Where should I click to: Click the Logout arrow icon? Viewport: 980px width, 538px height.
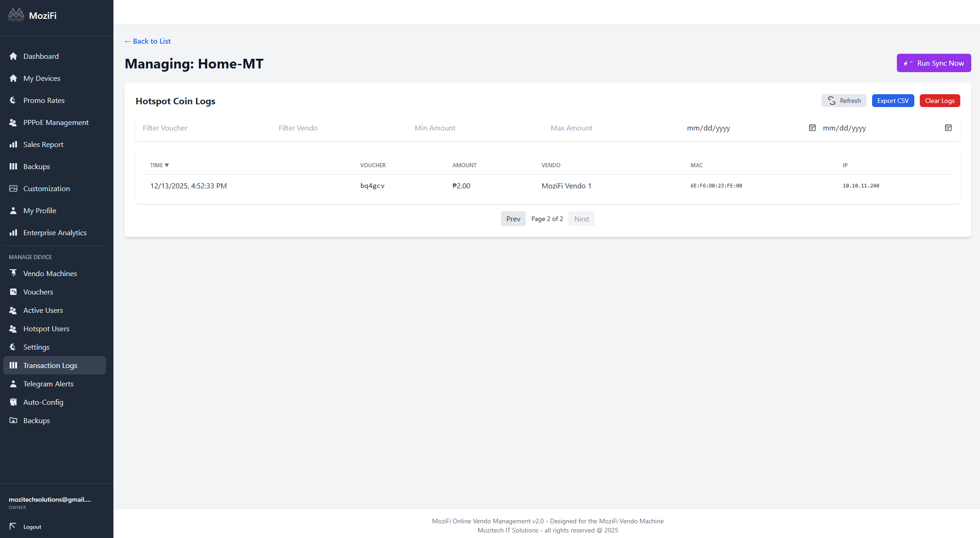(13, 526)
